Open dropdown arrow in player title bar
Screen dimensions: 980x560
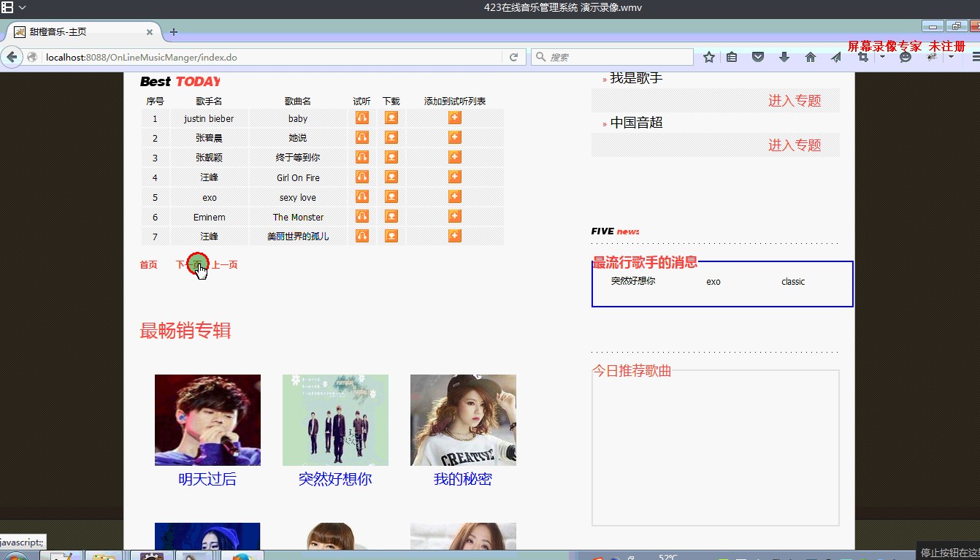point(23,7)
